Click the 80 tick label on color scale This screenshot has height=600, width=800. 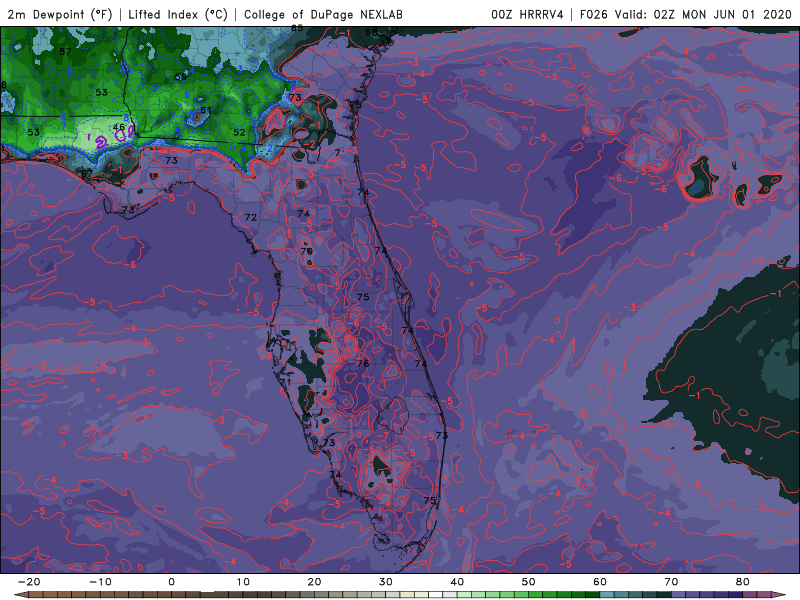743,582
